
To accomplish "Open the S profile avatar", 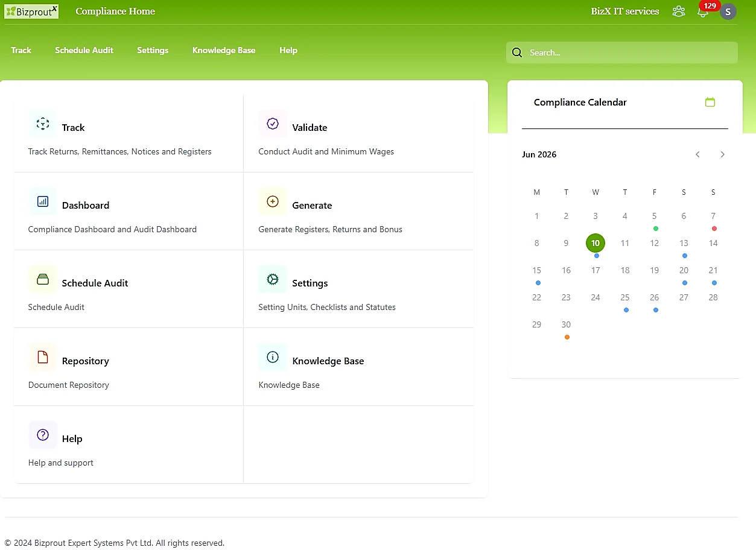I will click(x=728, y=11).
